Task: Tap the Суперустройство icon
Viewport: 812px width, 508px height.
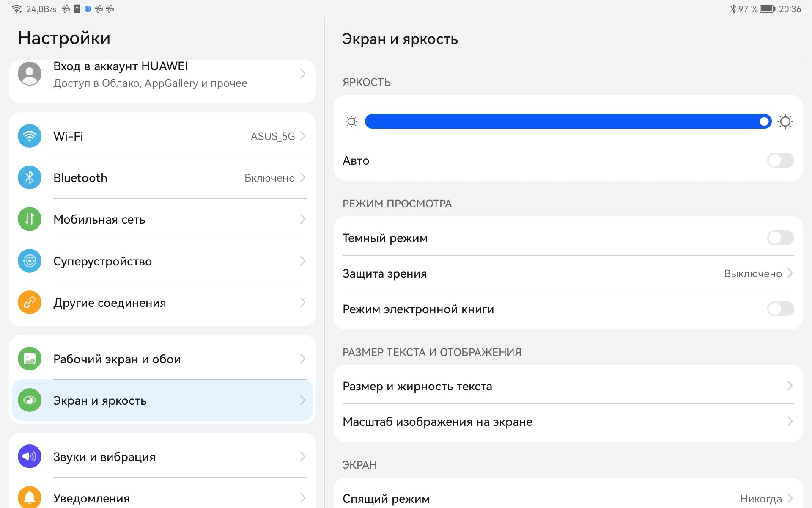Action: coord(30,261)
